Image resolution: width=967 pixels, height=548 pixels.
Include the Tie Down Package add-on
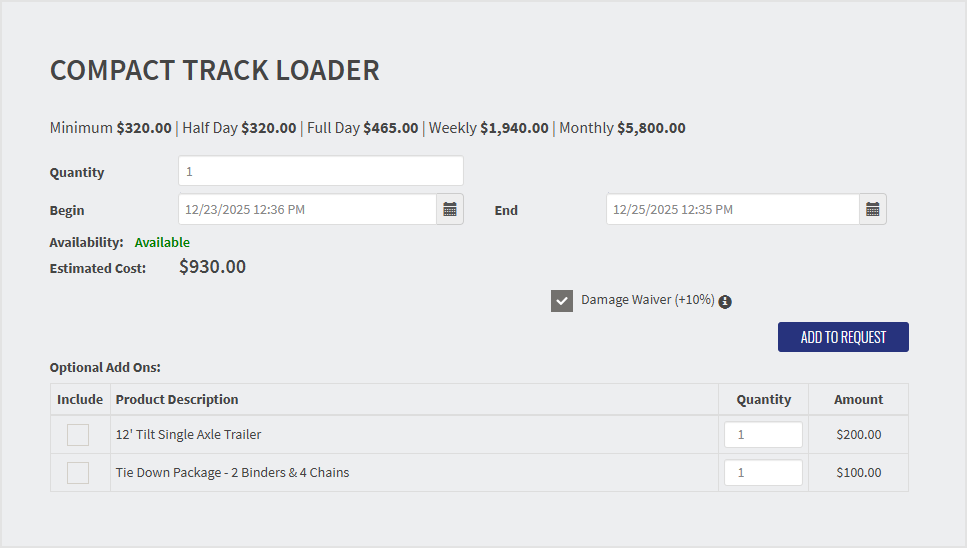(78, 473)
